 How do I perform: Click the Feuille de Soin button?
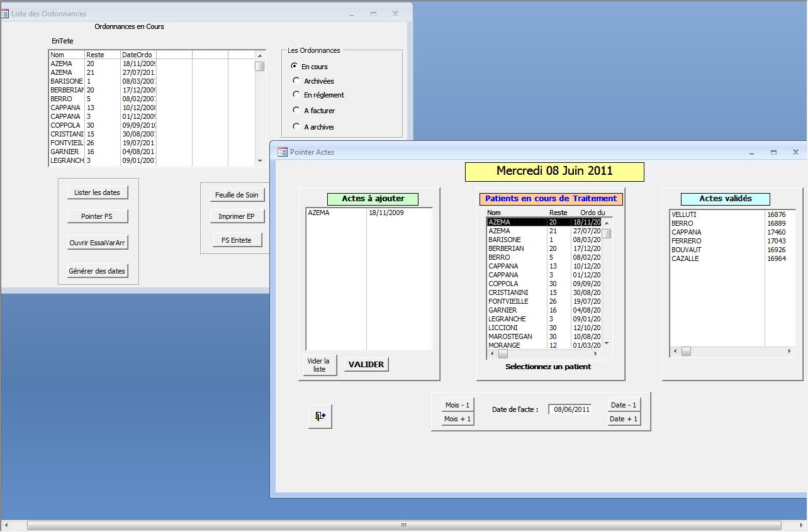pos(237,195)
